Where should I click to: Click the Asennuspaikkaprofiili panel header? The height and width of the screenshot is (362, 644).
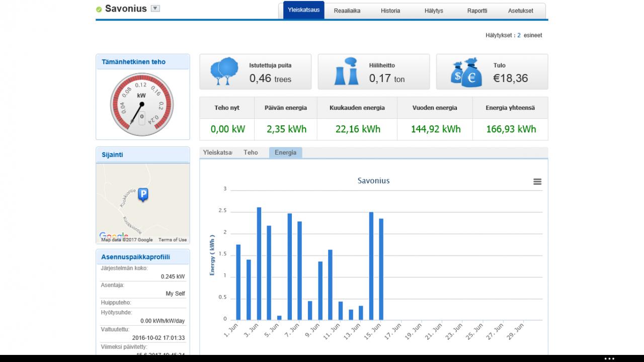point(143,257)
